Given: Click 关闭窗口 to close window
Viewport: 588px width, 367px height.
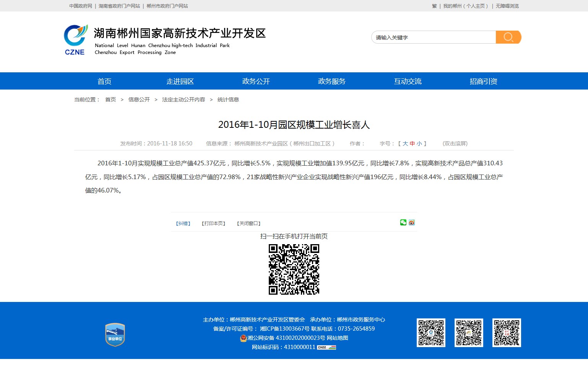Looking at the screenshot, I should (249, 223).
